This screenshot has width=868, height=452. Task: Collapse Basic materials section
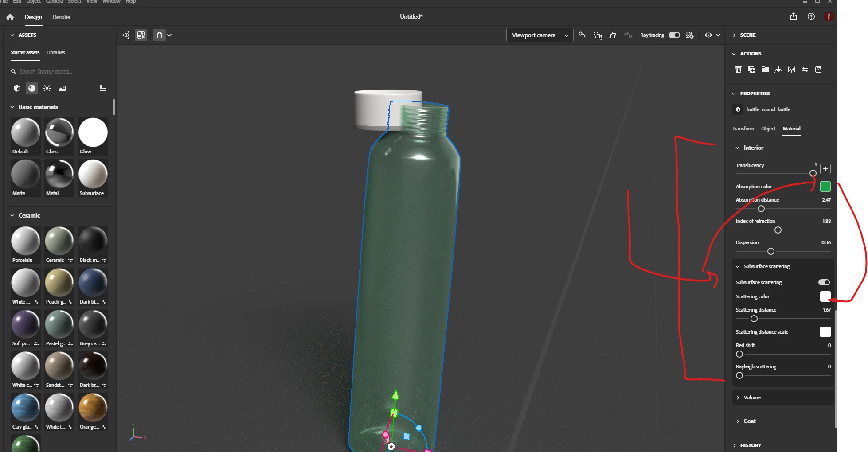(12, 107)
